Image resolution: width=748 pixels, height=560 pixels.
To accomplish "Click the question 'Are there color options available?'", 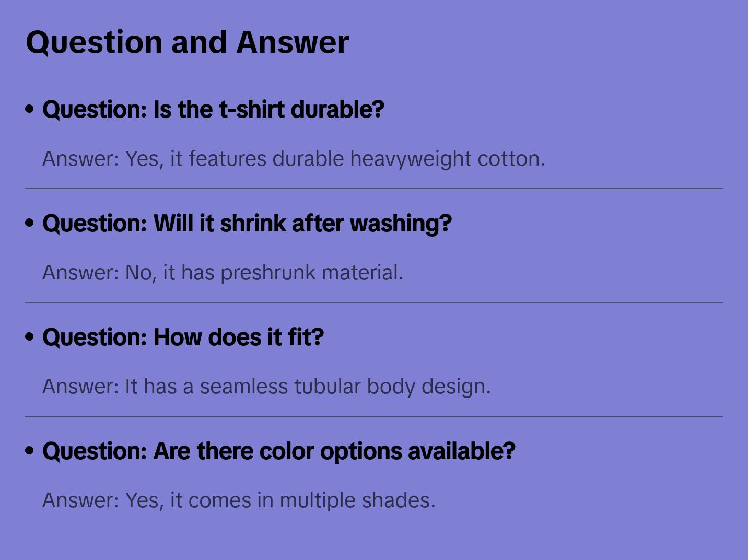I will tap(278, 451).
